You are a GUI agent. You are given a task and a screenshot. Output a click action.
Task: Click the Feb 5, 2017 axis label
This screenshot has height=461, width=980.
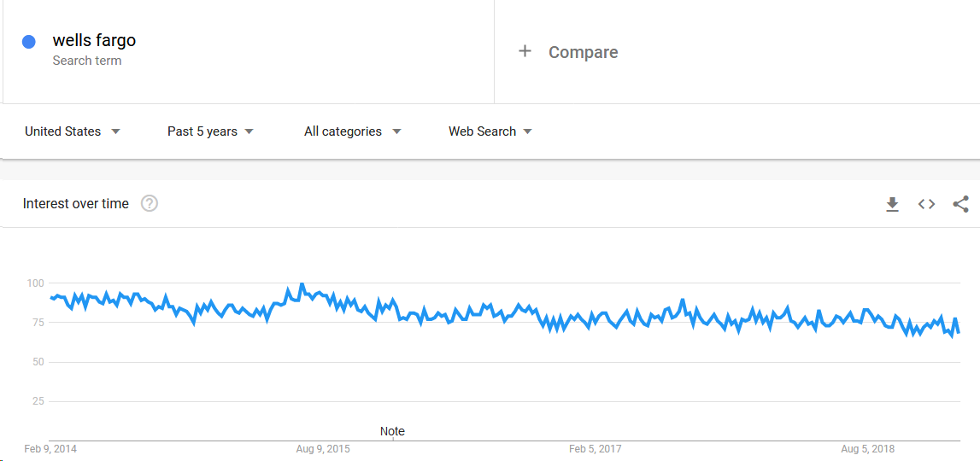(595, 449)
